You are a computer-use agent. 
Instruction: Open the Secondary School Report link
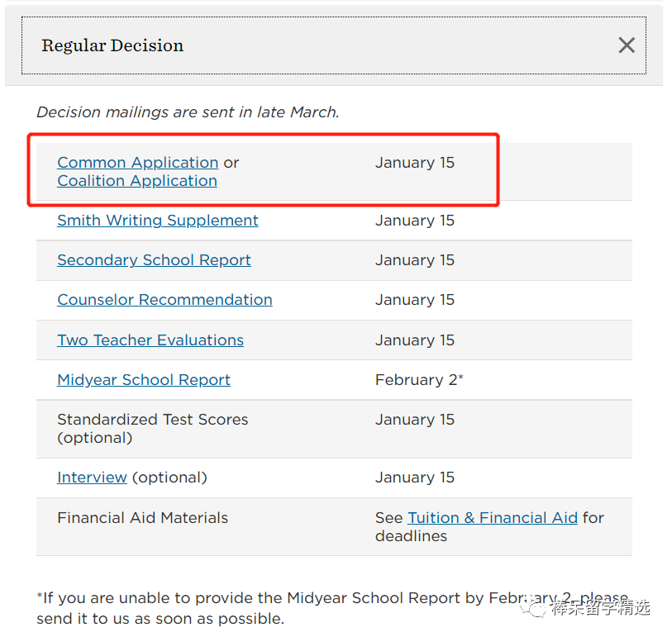154,260
